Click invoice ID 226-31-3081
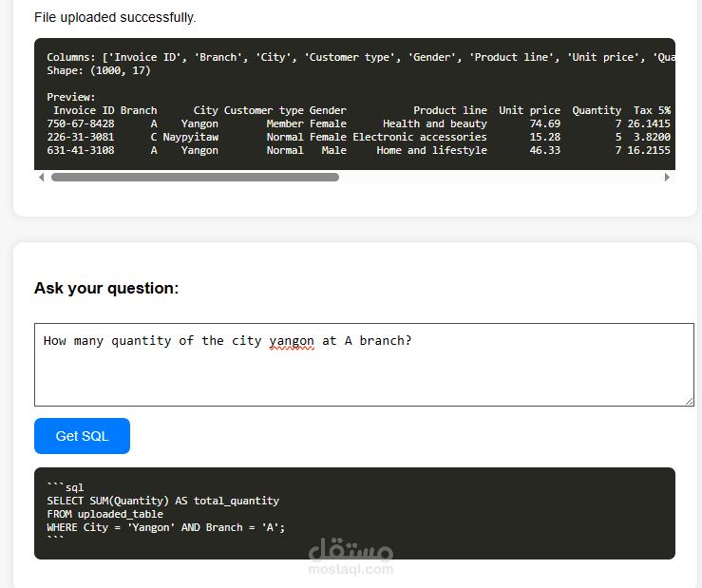Viewport: 702px width, 588px height. pyautogui.click(x=81, y=137)
